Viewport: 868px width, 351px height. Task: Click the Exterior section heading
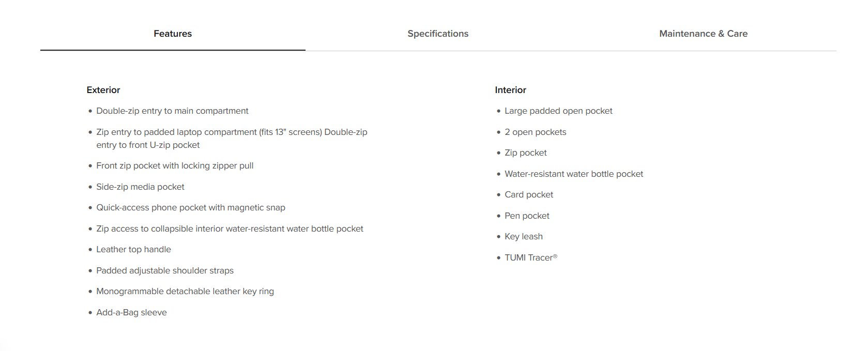coord(103,90)
